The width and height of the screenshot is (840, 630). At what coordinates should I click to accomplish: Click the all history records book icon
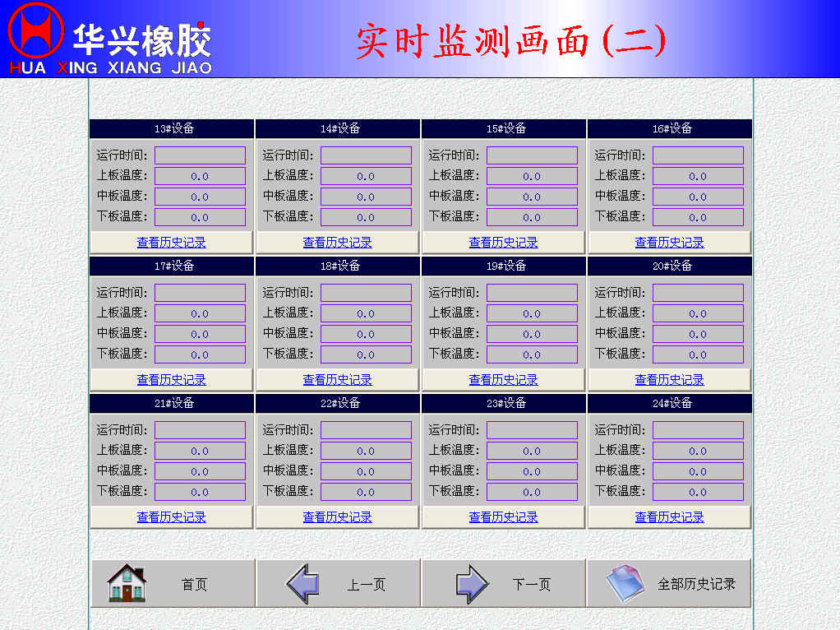point(625,583)
